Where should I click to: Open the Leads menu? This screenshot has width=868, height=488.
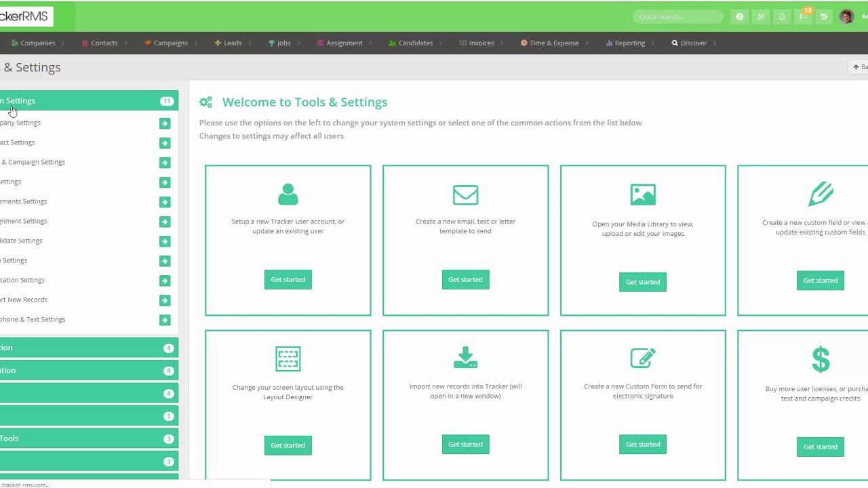[233, 43]
